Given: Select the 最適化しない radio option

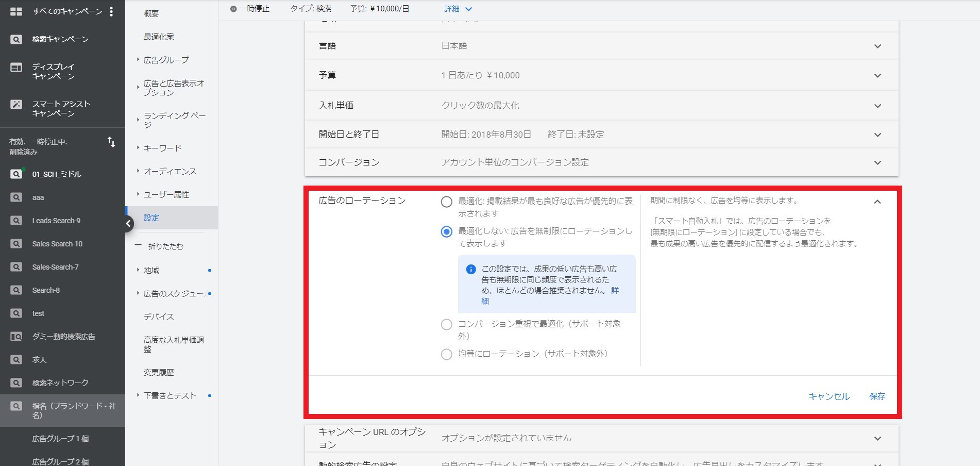Looking at the screenshot, I should pos(447,232).
